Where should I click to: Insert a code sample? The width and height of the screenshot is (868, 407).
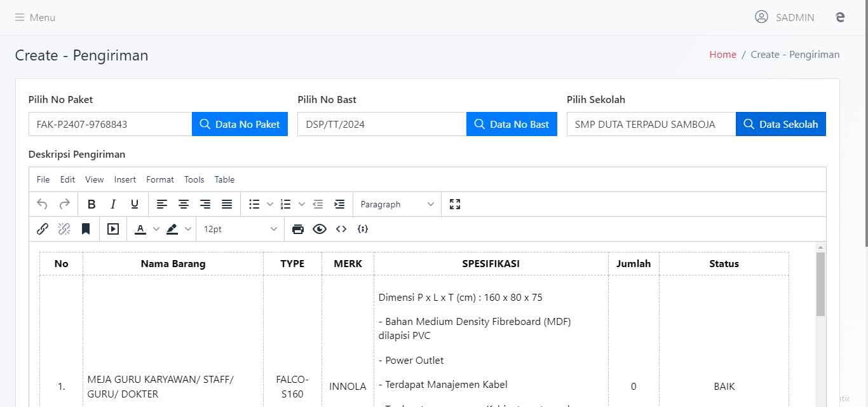coord(363,228)
